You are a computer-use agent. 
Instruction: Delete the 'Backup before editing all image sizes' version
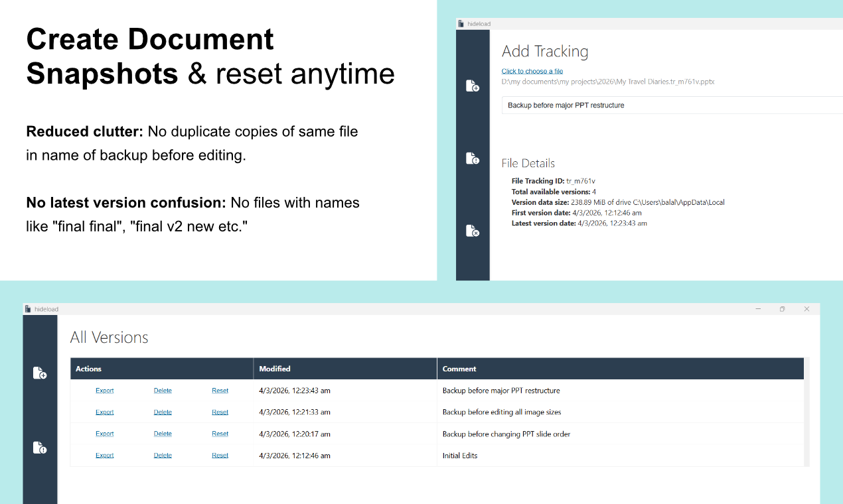click(163, 412)
